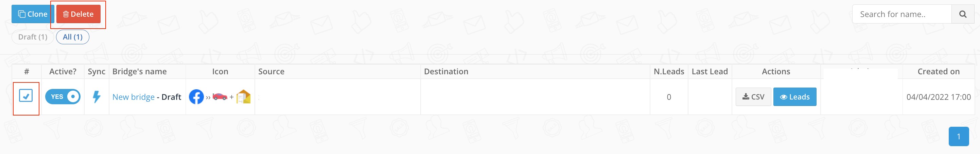Image resolution: width=980 pixels, height=154 pixels.
Task: Delete the selected bridge
Action: click(78, 14)
